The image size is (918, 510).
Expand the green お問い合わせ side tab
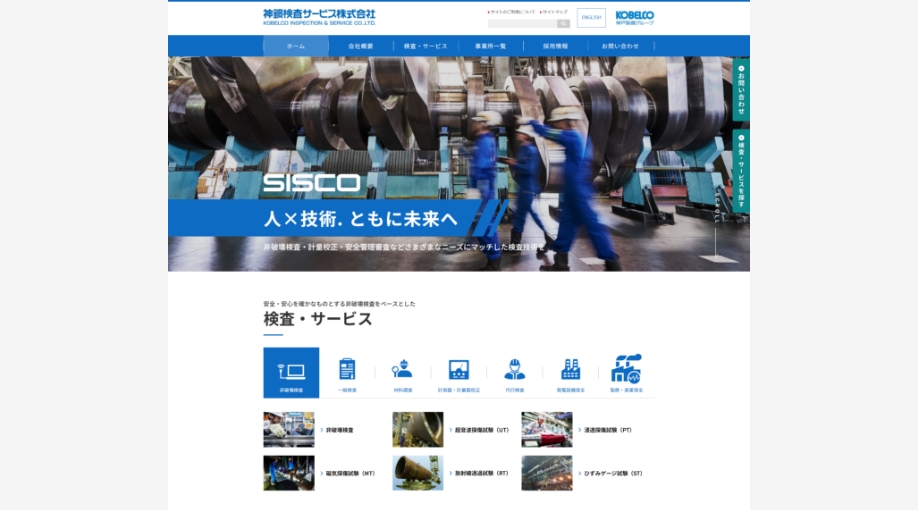[x=741, y=90]
